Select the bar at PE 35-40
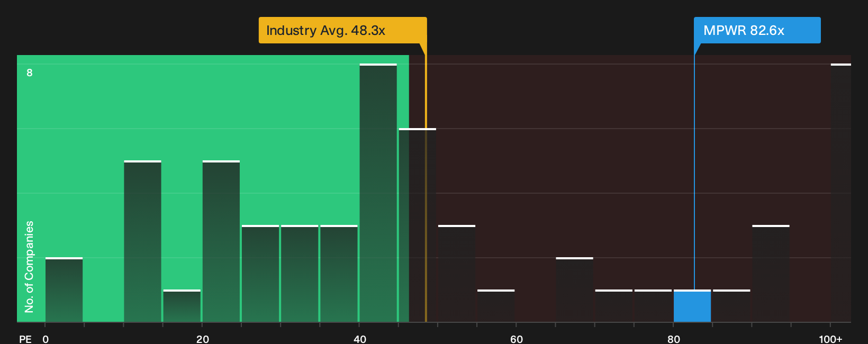 (339, 274)
